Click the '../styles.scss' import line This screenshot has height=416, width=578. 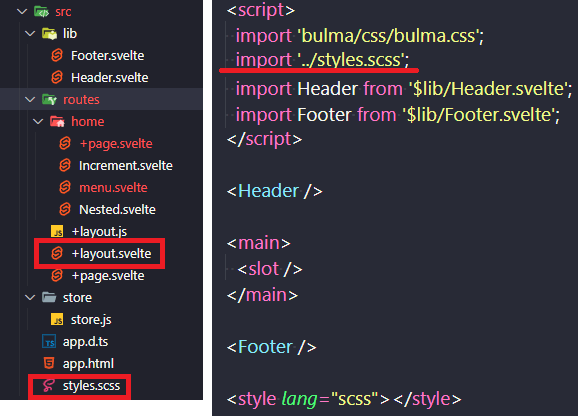coord(323,60)
